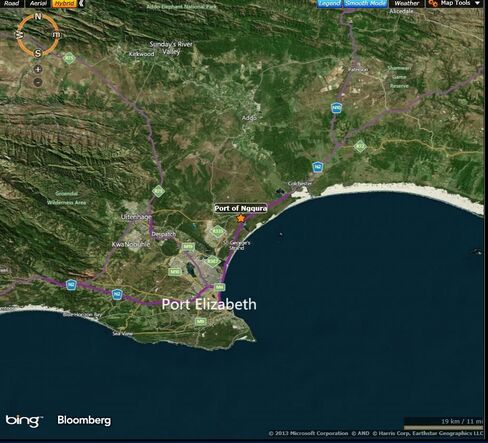Screen dimensions: 488x443
Task: Open the Map Tools dropdown arrow
Action: coord(477,3)
